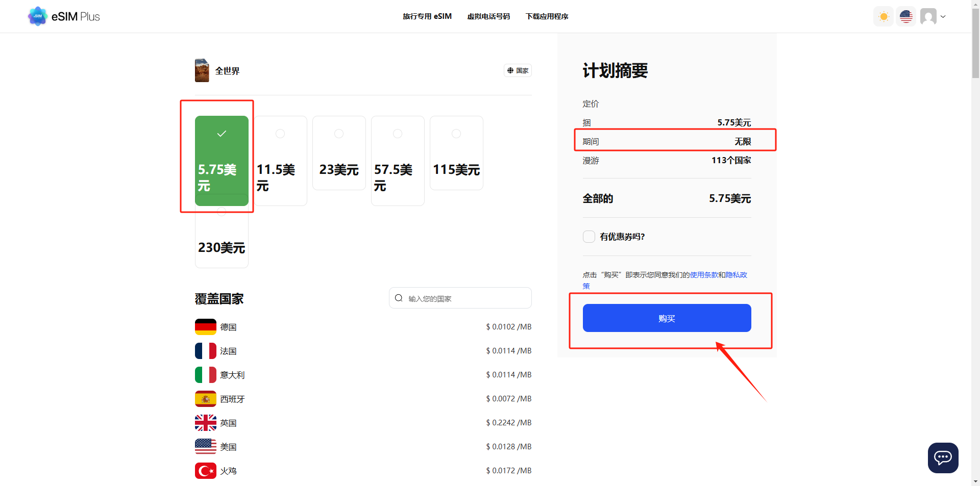Click the 国家 globe button
This screenshot has width=980, height=486.
click(518, 70)
